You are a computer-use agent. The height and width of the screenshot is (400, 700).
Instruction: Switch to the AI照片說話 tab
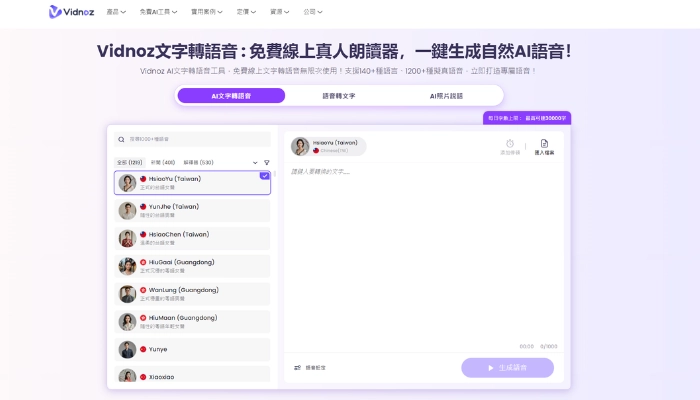point(446,96)
